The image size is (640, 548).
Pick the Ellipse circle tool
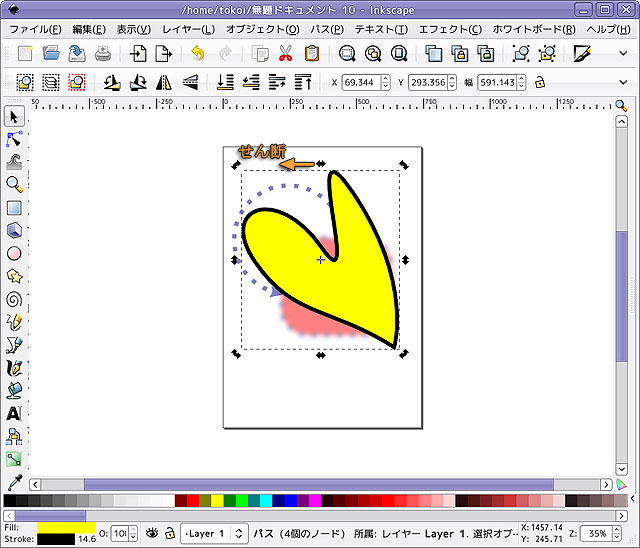(x=14, y=253)
